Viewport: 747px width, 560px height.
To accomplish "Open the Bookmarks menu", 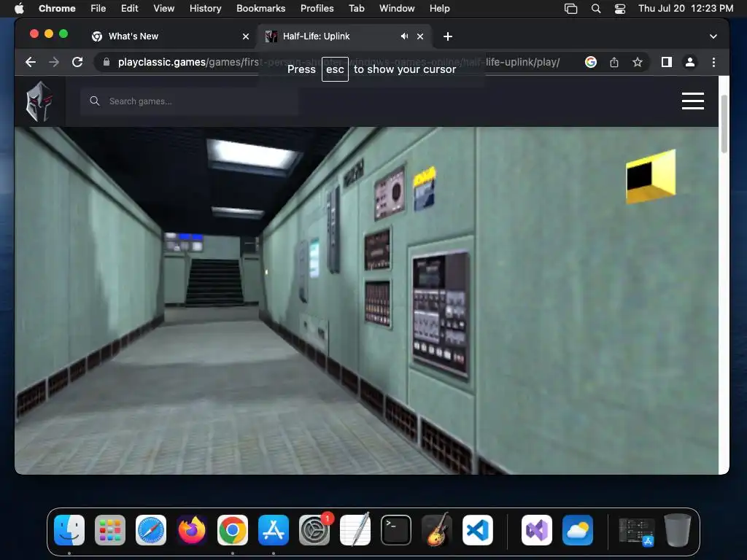I will pyautogui.click(x=260, y=8).
